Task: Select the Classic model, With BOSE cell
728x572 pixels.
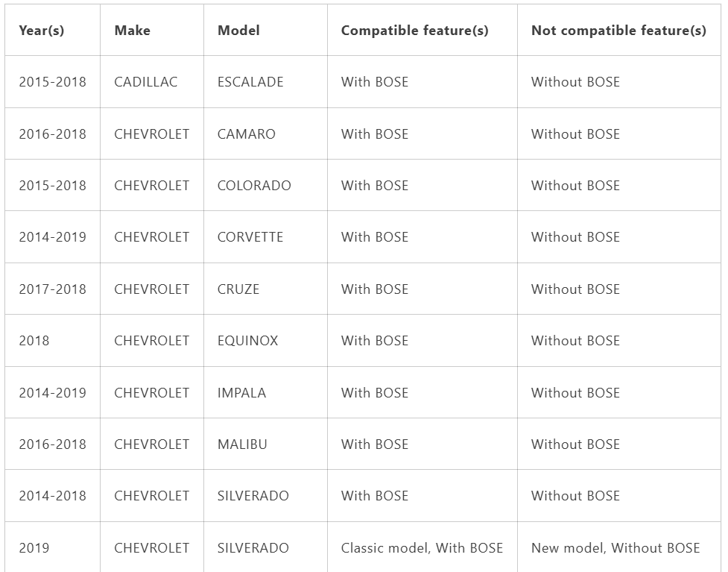Action: coord(422,548)
